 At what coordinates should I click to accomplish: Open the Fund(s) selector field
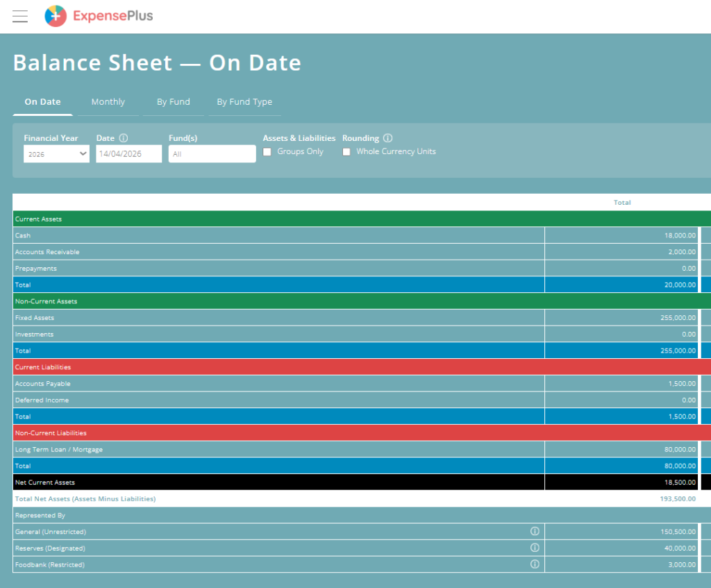[x=212, y=154]
